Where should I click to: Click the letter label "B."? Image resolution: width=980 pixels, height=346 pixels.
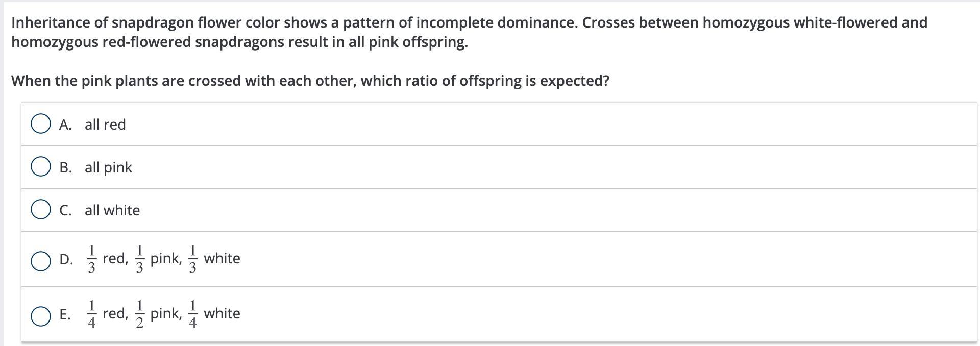(65, 167)
